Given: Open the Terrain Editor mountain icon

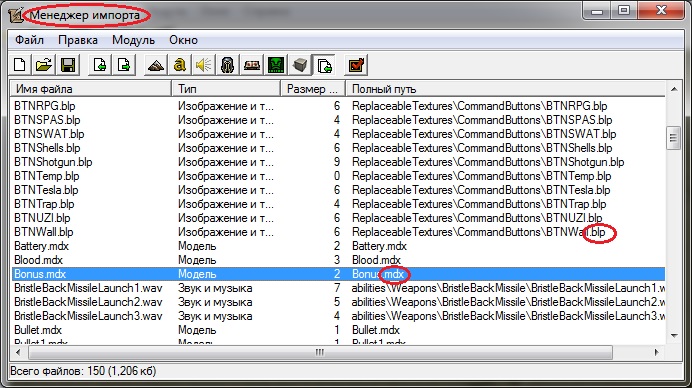Looking at the screenshot, I should [156, 65].
